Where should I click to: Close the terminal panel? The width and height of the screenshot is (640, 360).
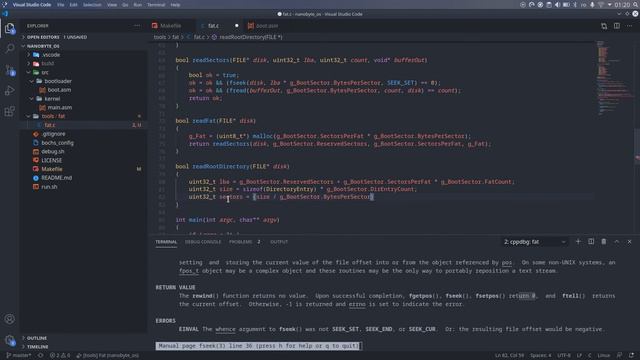pos(629,242)
